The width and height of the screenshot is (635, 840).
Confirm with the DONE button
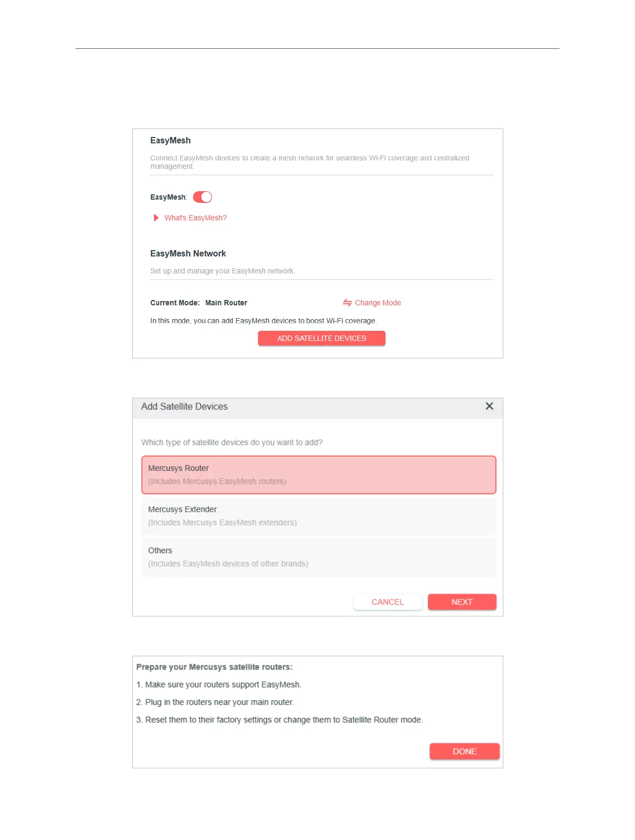[x=465, y=751]
